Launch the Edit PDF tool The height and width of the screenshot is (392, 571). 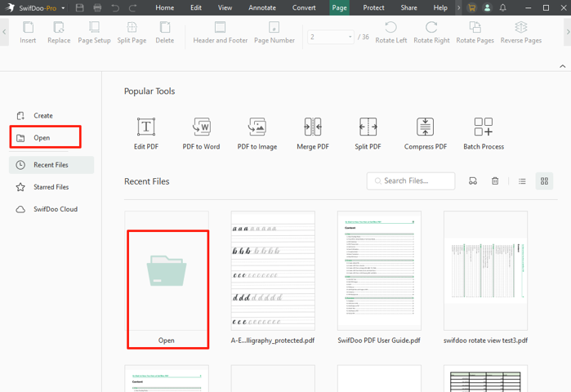[x=146, y=134]
